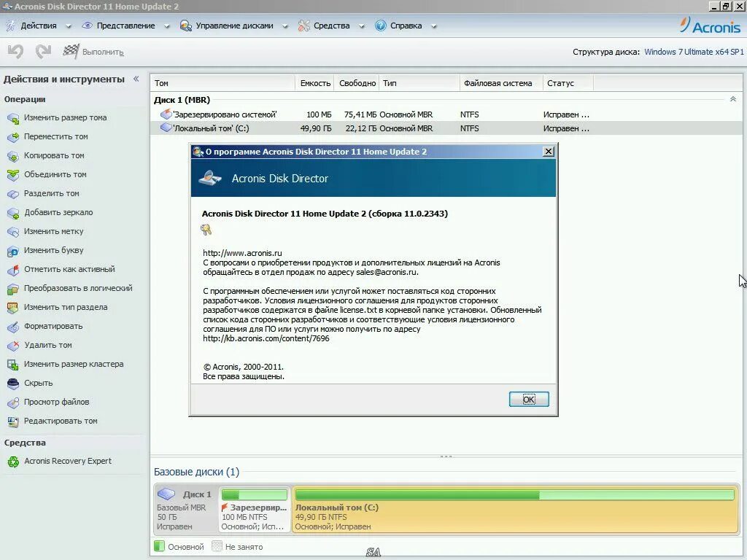Click the Resize volume icon (Изменить размер тома)
Screen dimensions: 747x560
click(x=13, y=118)
